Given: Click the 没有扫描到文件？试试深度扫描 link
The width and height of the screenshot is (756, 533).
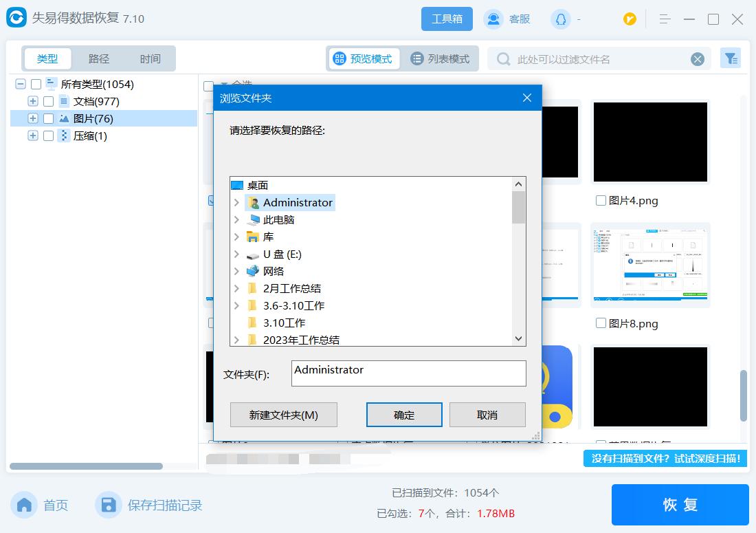Looking at the screenshot, I should click(665, 459).
